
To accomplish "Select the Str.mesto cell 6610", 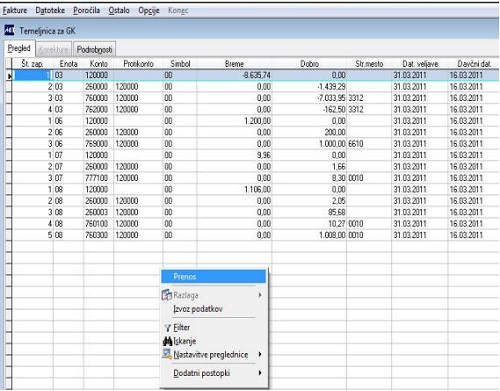I will (369, 144).
